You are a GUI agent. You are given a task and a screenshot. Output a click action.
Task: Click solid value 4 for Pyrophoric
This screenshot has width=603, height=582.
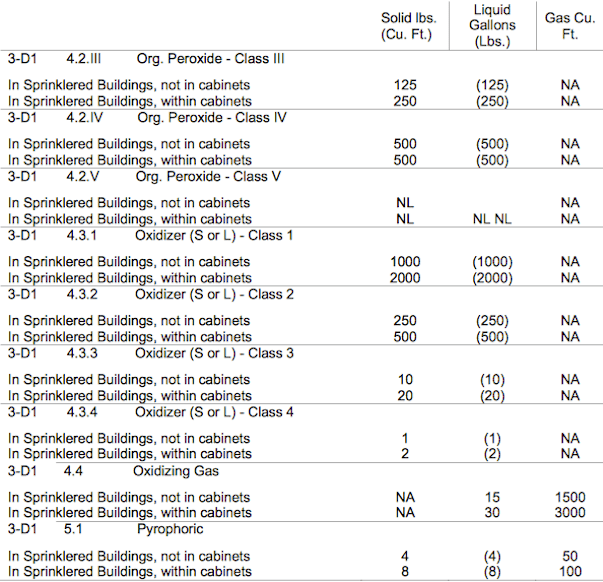[405, 556]
